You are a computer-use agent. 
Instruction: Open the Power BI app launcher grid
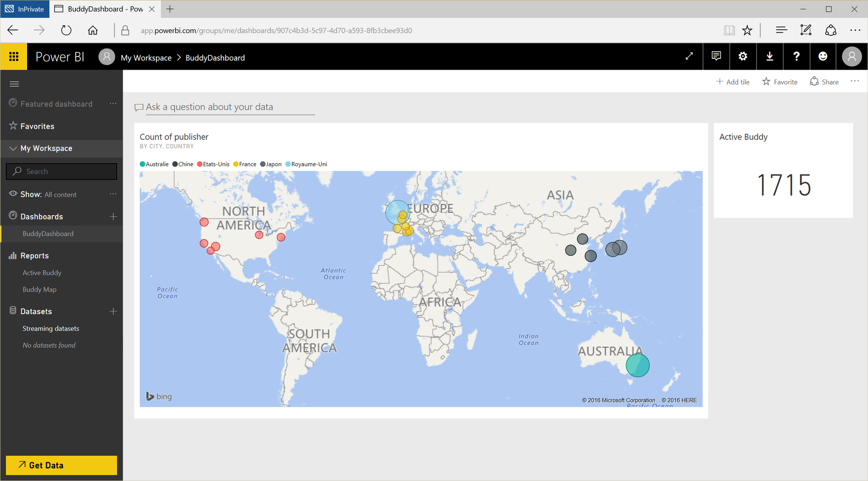coord(14,57)
